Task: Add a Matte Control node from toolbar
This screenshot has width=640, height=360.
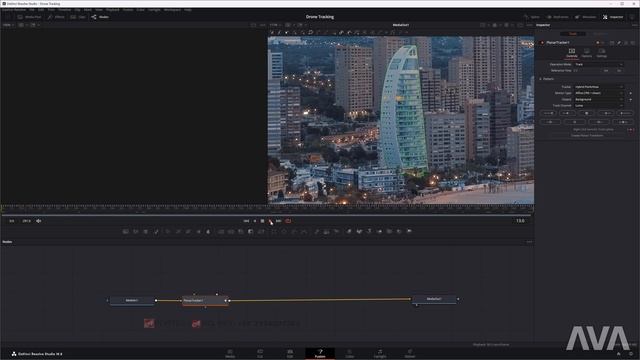Action: 241,231
